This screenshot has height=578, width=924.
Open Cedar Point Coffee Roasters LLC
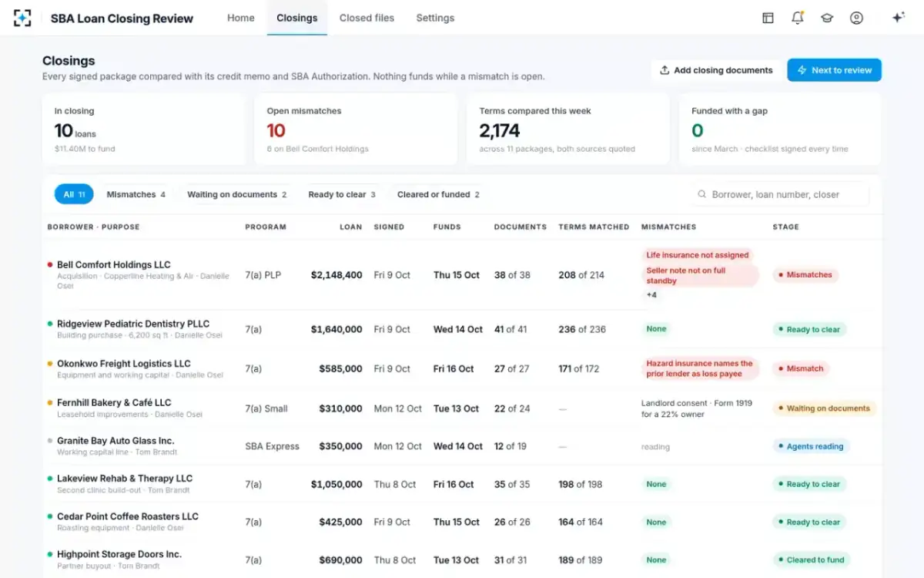click(x=462, y=522)
